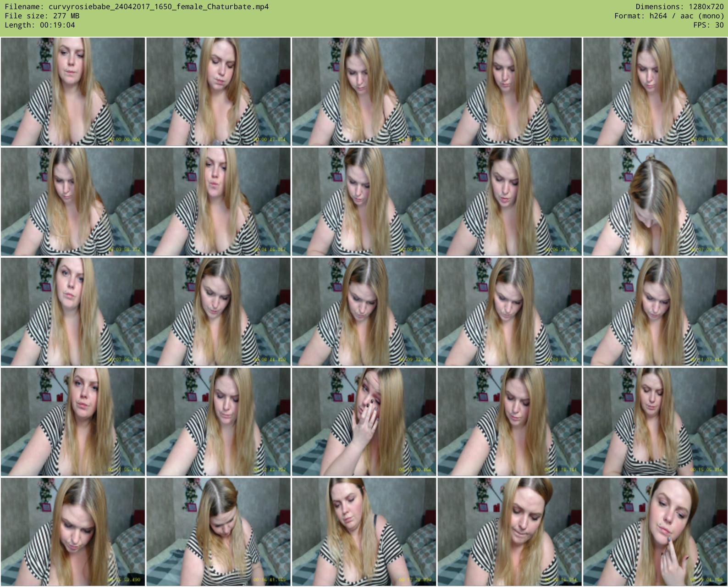Select the first thumbnail in the second row
The height and width of the screenshot is (587, 728).
(x=73, y=202)
